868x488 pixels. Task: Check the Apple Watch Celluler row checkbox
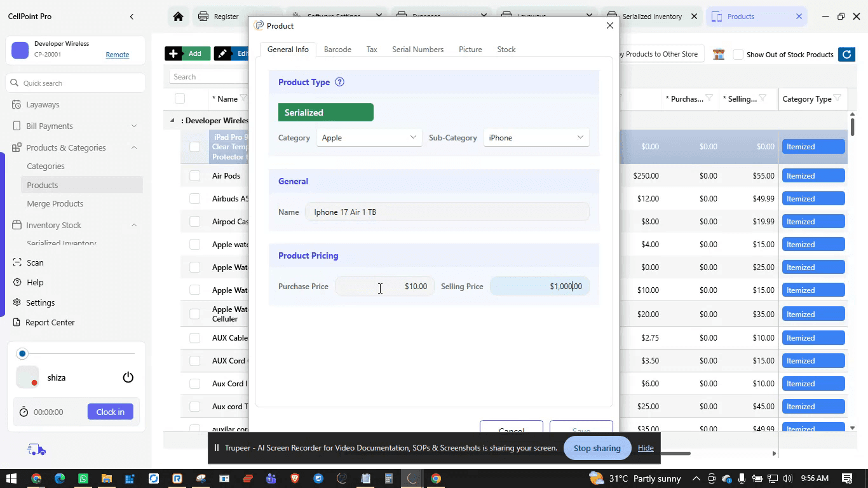(194, 314)
